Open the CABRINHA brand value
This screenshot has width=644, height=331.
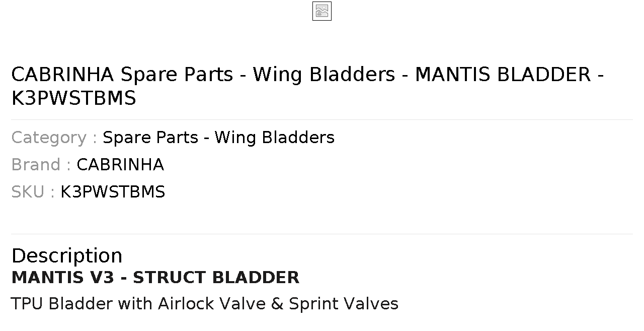[x=120, y=165]
